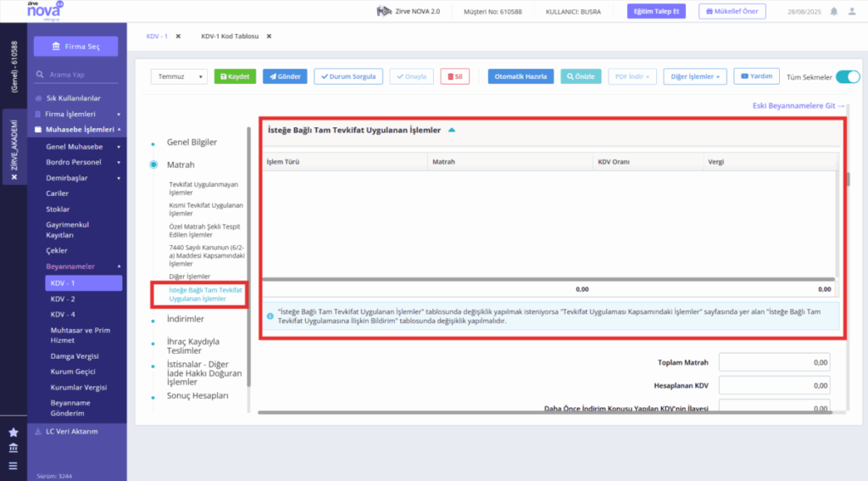Open Tevkifat Uygulanmayan İşlemler
The image size is (868, 481).
(203, 188)
